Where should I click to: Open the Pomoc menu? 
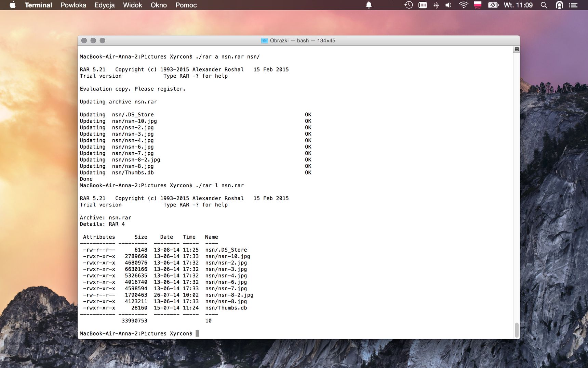click(x=186, y=5)
